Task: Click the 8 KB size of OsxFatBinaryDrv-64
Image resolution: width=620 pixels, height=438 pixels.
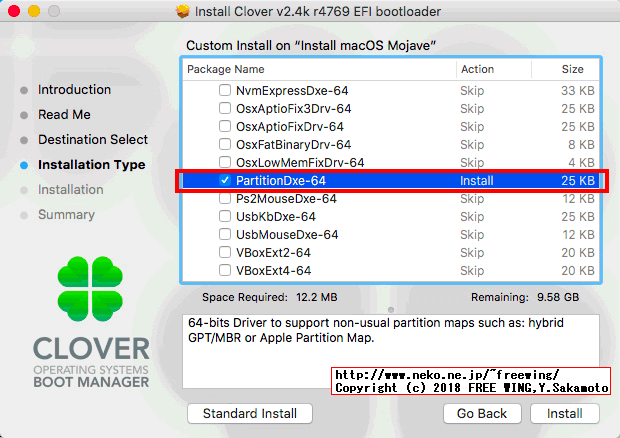Action: [x=581, y=144]
